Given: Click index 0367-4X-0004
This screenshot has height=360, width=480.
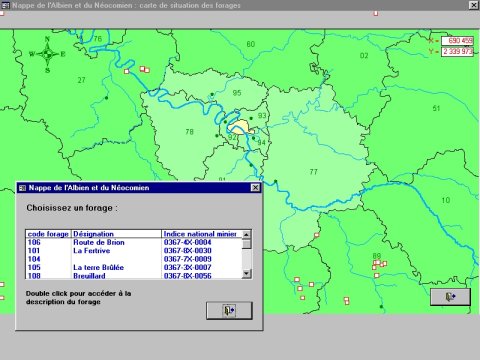Looking at the screenshot, I should click(x=187, y=242).
